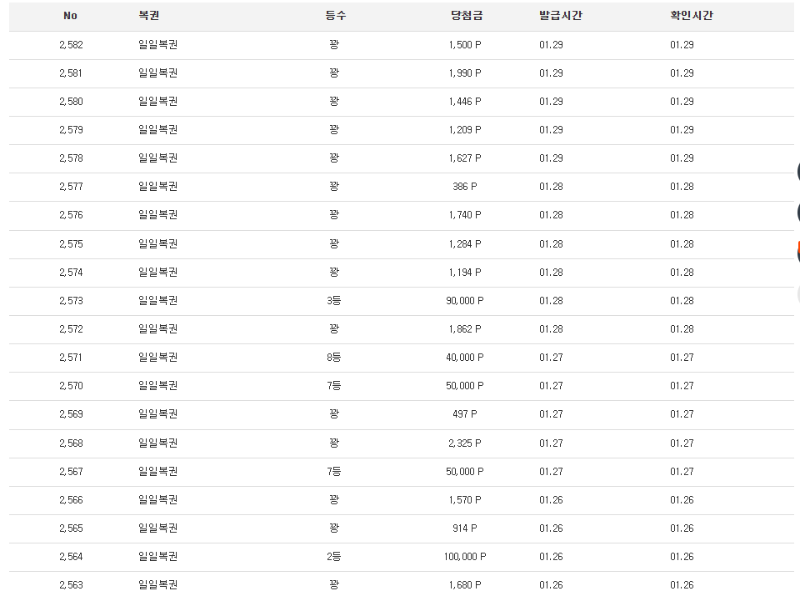This screenshot has width=800, height=606.
Task: Click the prize amount 40,000 P
Action: click(x=465, y=358)
